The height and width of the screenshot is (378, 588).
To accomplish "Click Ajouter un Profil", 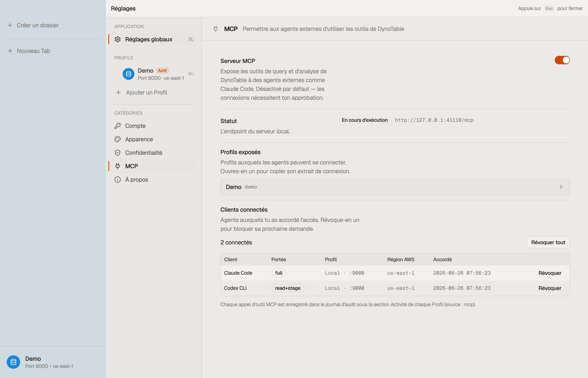I will (x=147, y=93).
